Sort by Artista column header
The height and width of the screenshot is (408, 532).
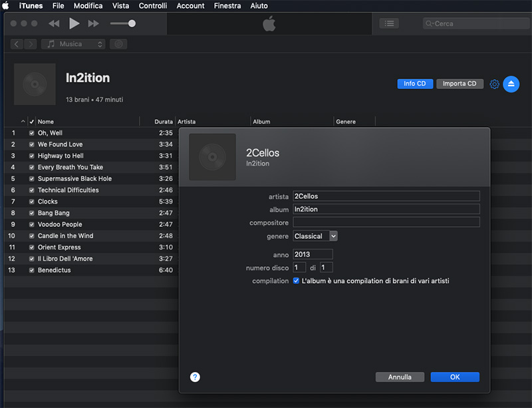[x=187, y=122]
